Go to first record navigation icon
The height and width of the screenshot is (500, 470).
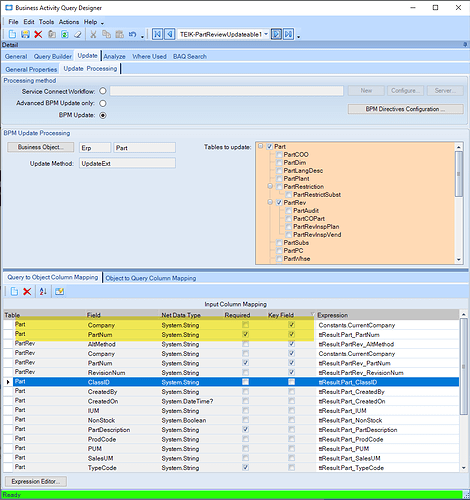coord(157,34)
